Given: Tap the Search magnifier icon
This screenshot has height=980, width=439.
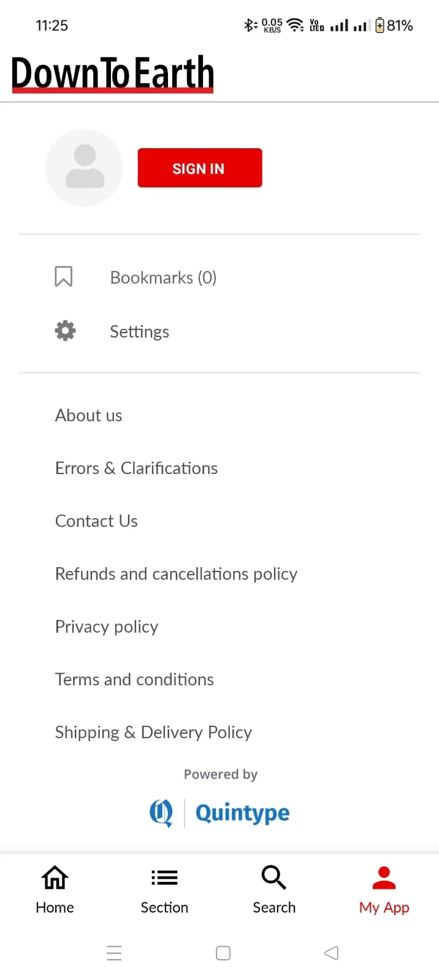Looking at the screenshot, I should [274, 877].
